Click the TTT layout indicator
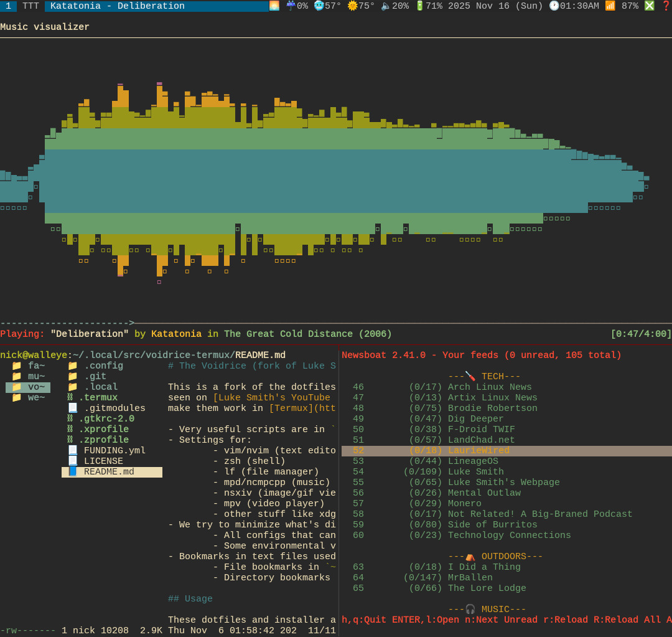The height and width of the screenshot is (637, 672). [x=30, y=6]
